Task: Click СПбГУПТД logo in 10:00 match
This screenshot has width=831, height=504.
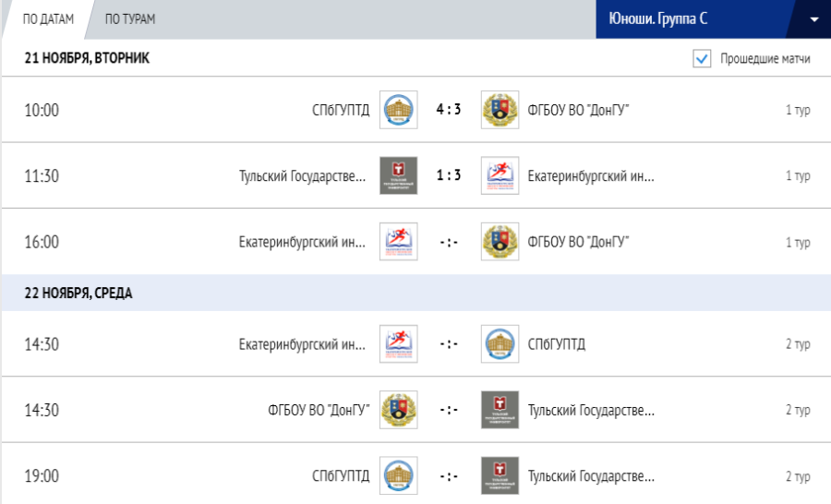Action: point(398,110)
